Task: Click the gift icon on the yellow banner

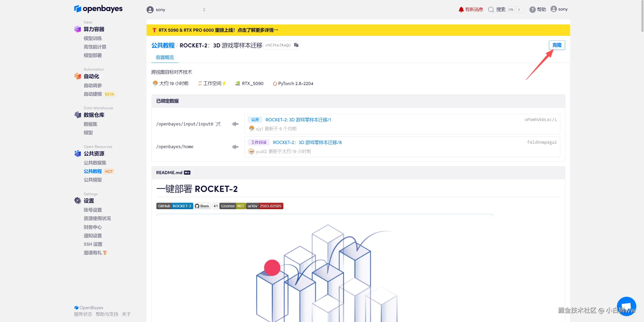Action: [154, 30]
